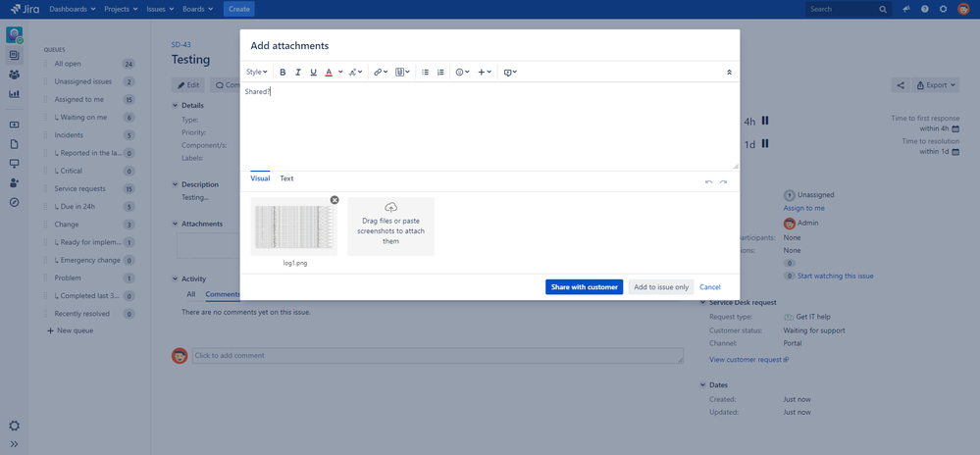Open the Style dropdown in the editor

(x=257, y=72)
